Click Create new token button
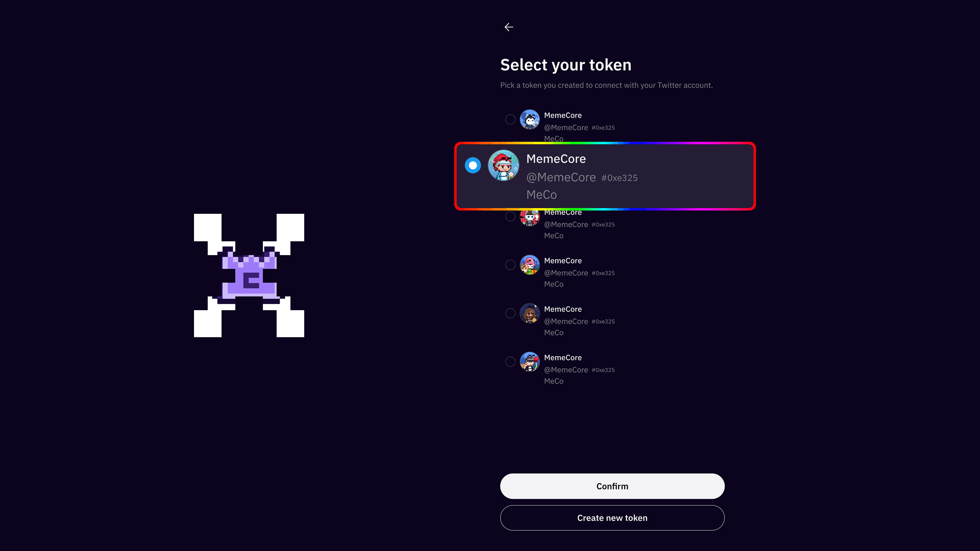Image resolution: width=980 pixels, height=551 pixels. (612, 518)
